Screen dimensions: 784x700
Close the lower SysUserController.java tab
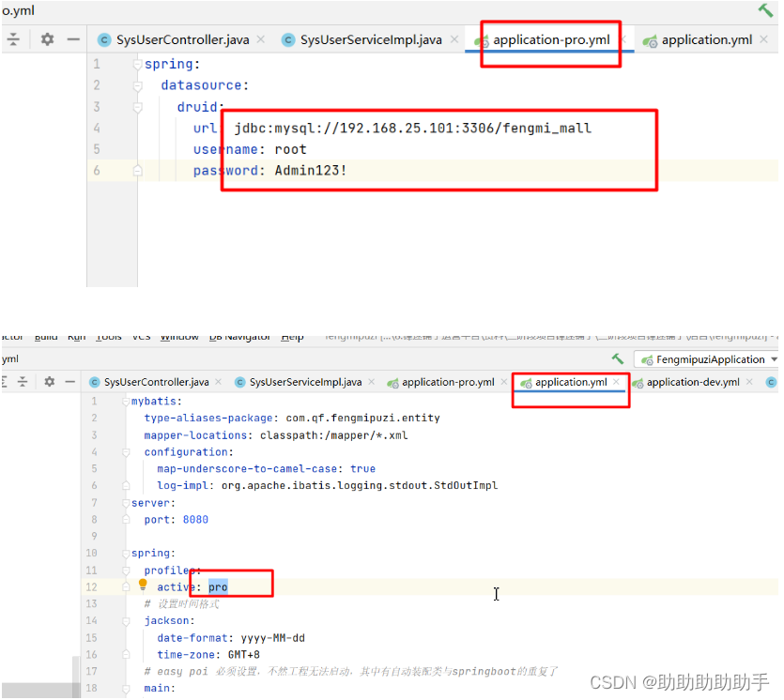click(x=218, y=382)
